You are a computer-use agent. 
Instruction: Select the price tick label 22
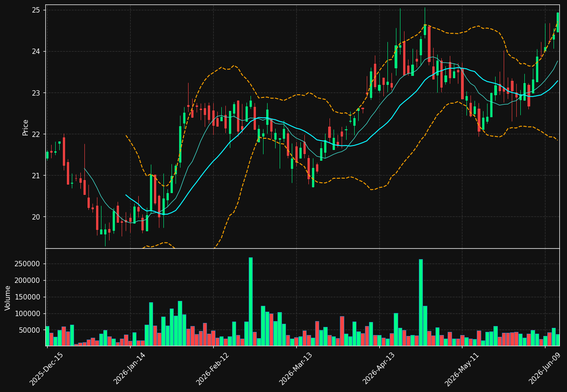point(36,134)
